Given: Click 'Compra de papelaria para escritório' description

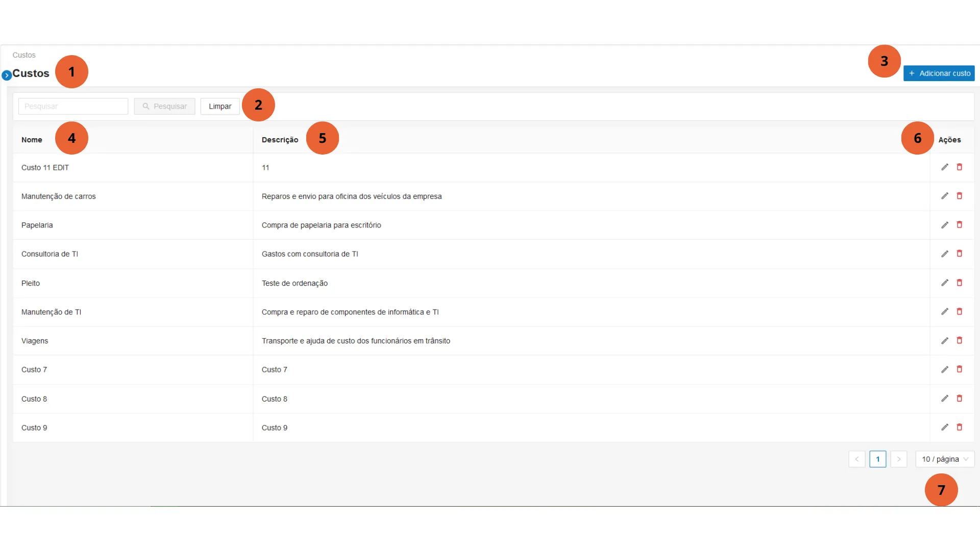Looking at the screenshot, I should (x=322, y=225).
